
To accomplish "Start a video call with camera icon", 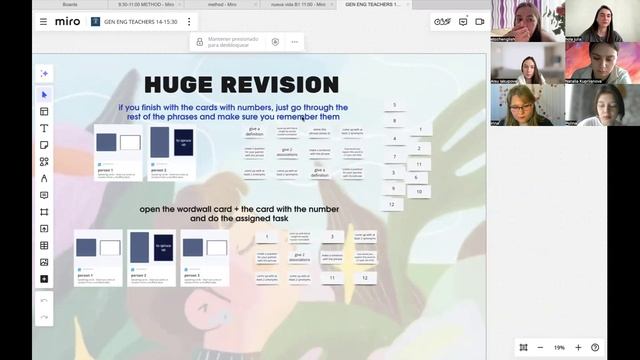I will (x=480, y=22).
